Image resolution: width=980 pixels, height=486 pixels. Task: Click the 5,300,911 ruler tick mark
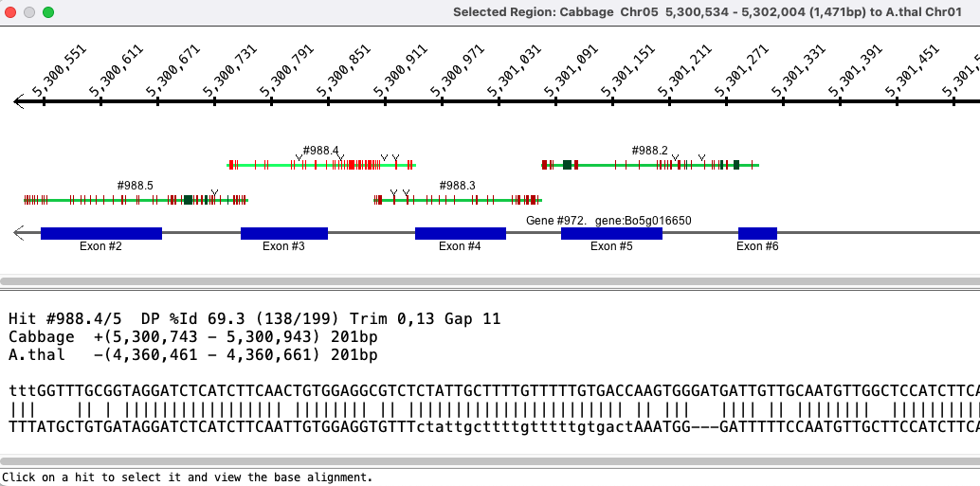point(385,101)
